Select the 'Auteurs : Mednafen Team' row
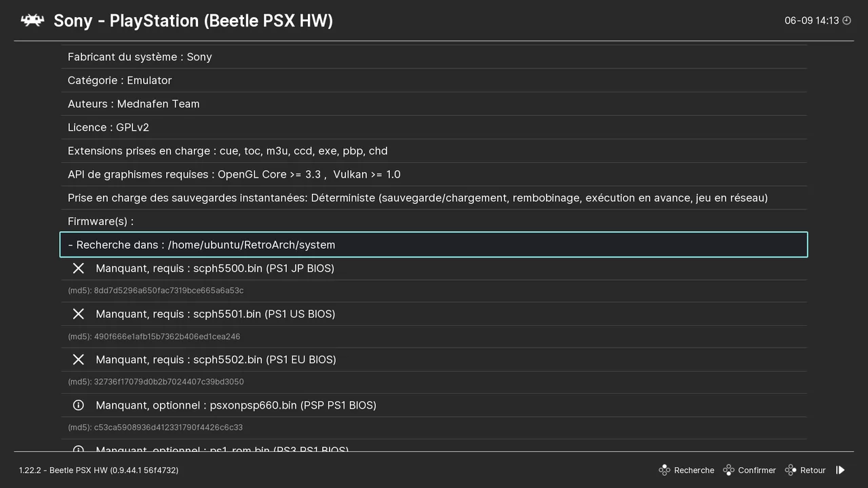The height and width of the screenshot is (488, 868). [x=434, y=104]
